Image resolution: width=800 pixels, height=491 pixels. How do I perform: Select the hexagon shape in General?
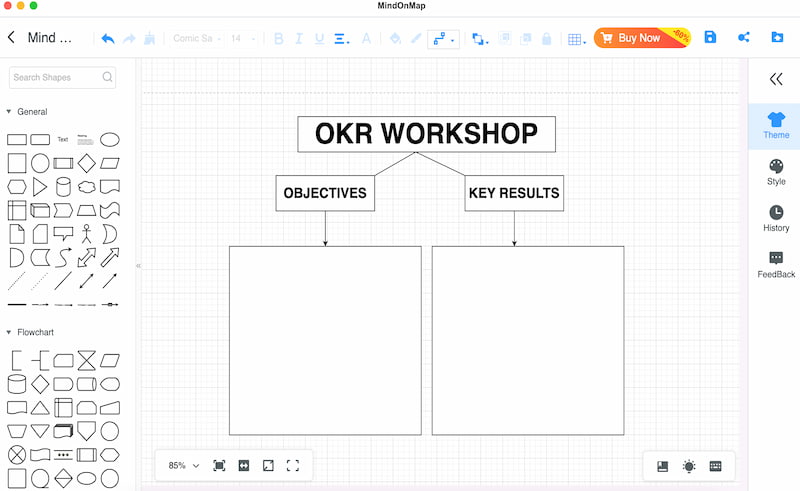click(16, 187)
